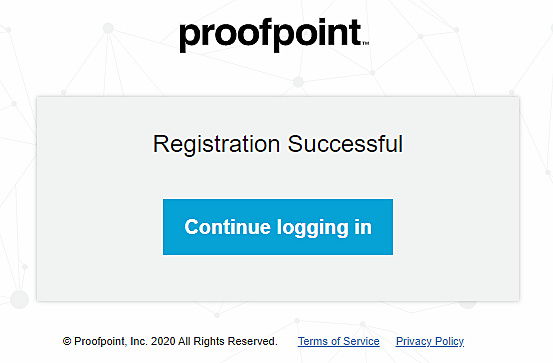Screen dimensions: 553x363
Task: Click empty gray card area below the button
Action: tap(278, 278)
